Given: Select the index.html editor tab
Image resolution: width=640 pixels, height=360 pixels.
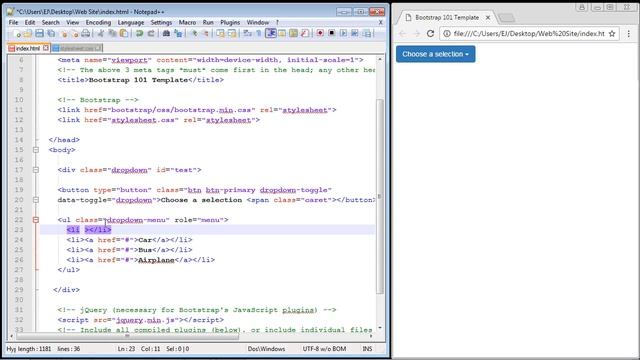Looking at the screenshot, I should pos(28,48).
